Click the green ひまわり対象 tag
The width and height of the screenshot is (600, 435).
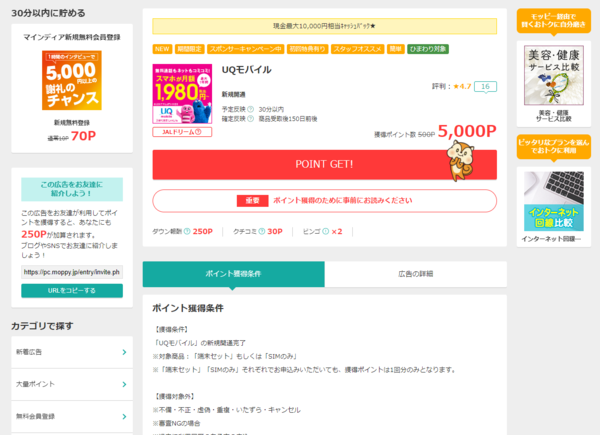coord(428,49)
